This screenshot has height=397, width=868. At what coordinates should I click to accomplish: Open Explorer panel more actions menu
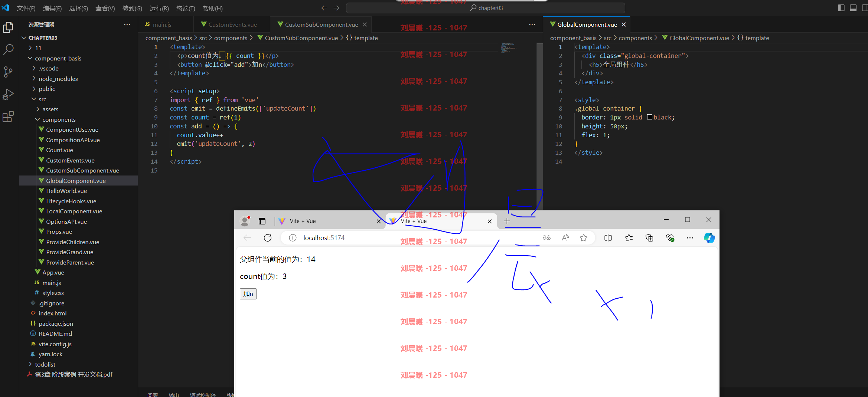(x=127, y=24)
